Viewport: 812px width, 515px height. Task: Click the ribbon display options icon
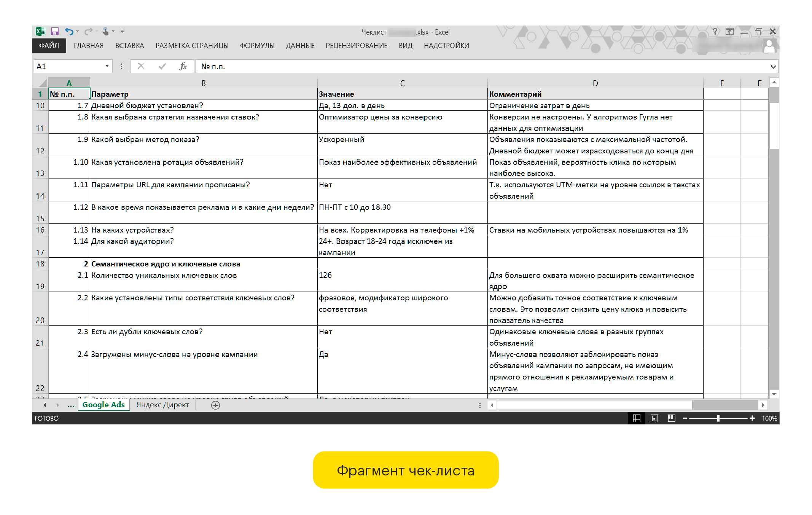pos(729,32)
